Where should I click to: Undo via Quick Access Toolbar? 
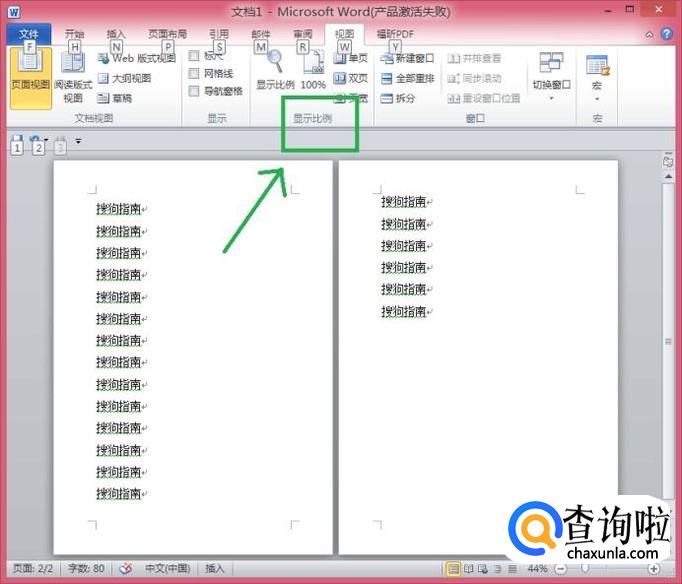tap(35, 140)
